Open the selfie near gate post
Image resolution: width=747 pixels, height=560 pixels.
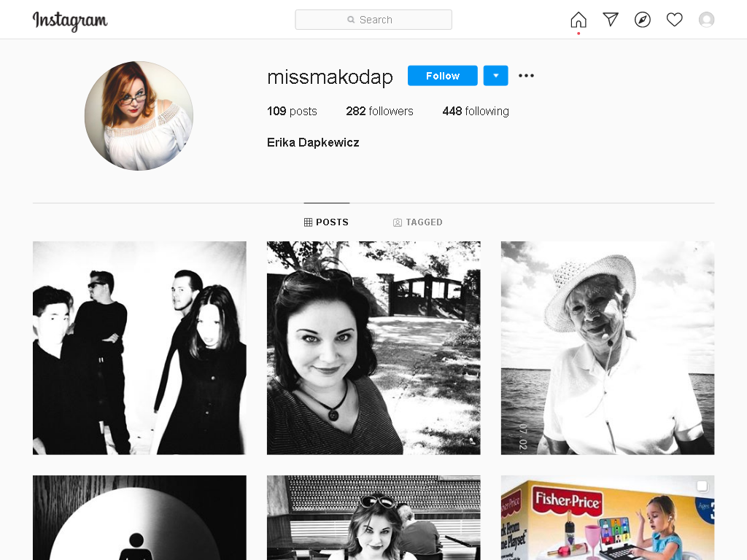(373, 348)
